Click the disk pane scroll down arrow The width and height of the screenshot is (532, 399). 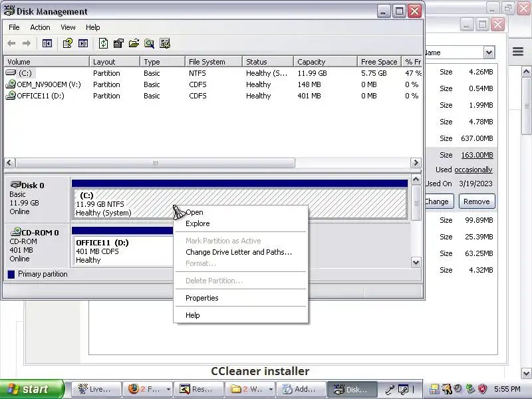[416, 262]
